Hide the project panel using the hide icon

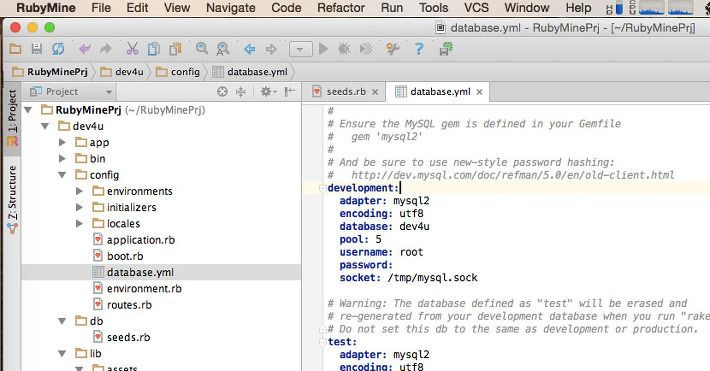[290, 92]
